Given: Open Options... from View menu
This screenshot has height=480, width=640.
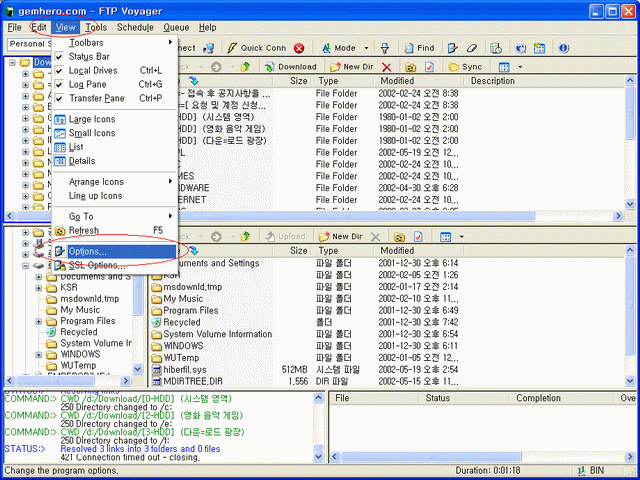Looking at the screenshot, I should pos(115,251).
